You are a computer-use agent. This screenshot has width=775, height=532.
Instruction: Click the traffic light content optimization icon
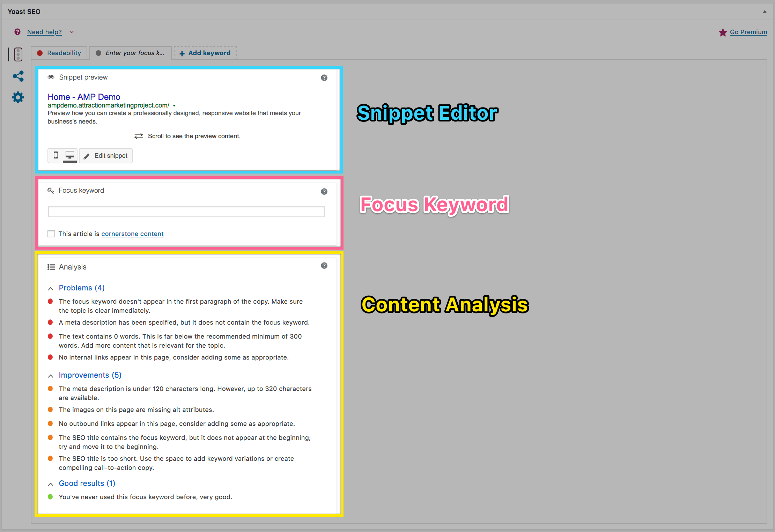coord(18,54)
